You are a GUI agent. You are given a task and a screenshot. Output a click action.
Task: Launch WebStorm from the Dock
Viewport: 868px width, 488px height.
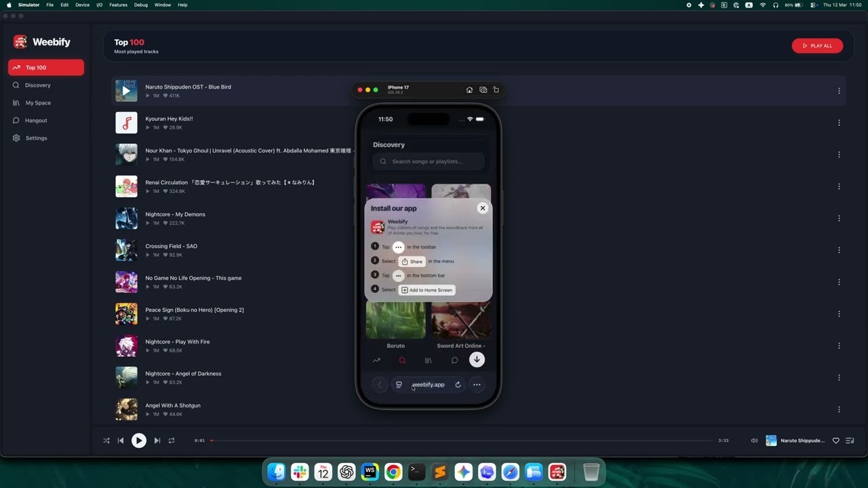click(370, 472)
